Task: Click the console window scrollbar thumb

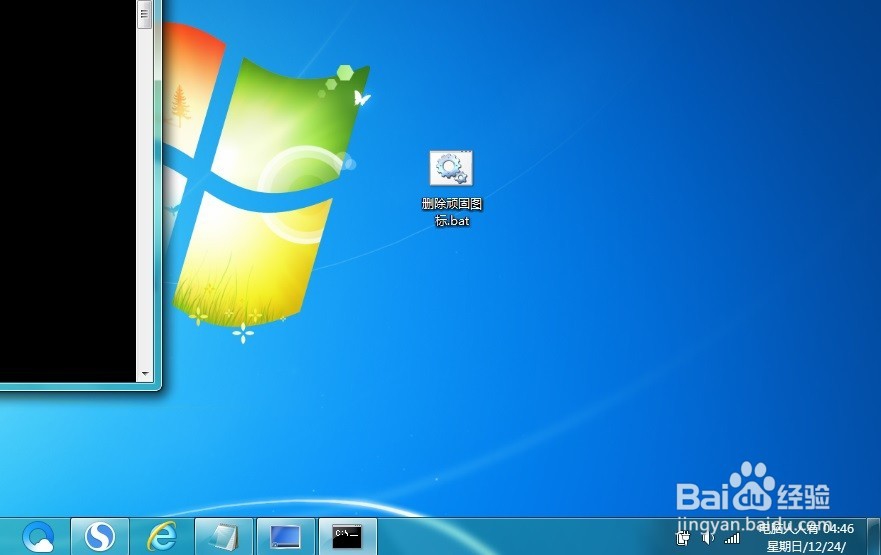Action: (x=144, y=15)
